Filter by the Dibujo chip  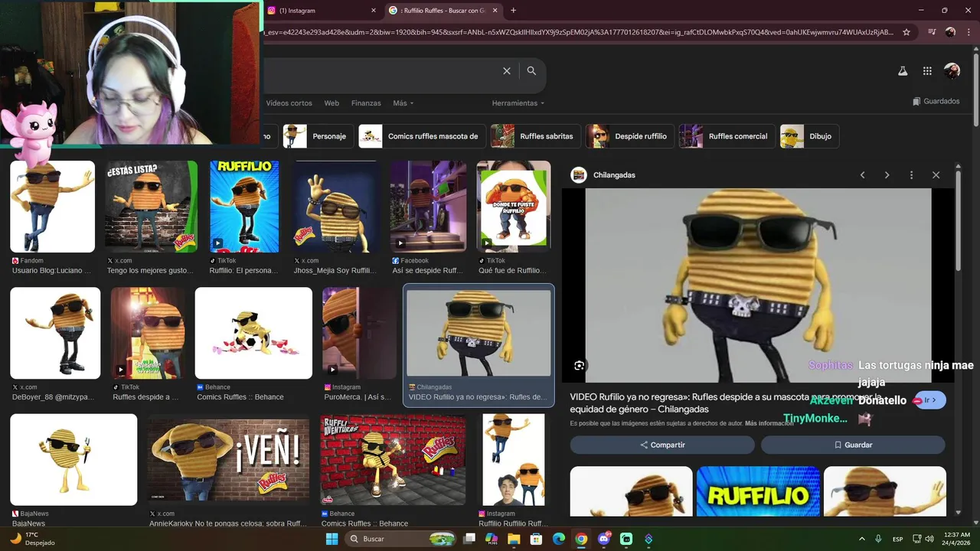(809, 136)
